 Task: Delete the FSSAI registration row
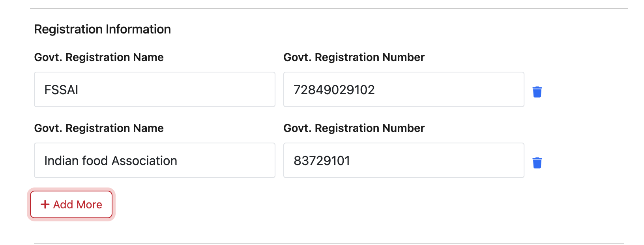(537, 92)
